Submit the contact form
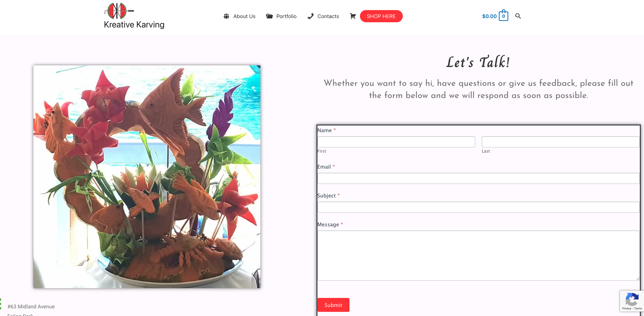The height and width of the screenshot is (316, 644). 333,305
